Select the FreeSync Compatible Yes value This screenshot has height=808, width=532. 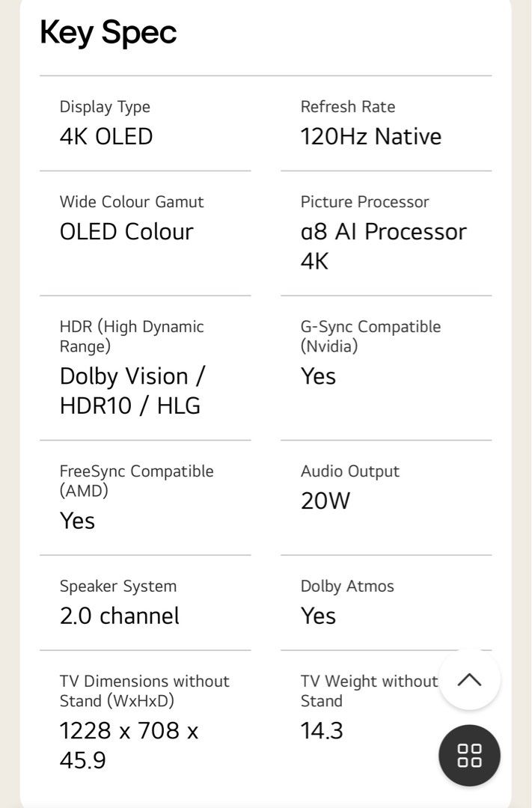pos(77,521)
